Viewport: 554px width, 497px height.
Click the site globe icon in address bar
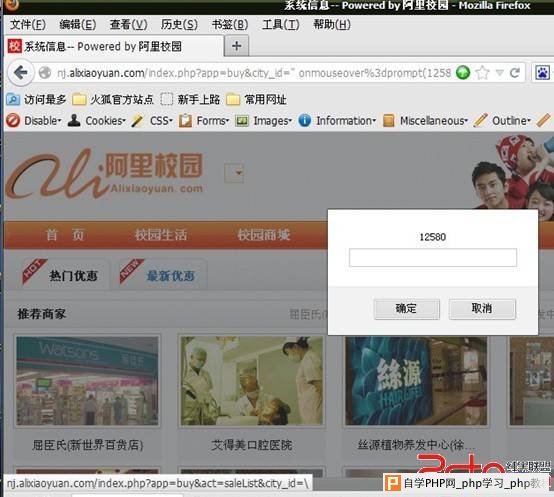(45, 73)
